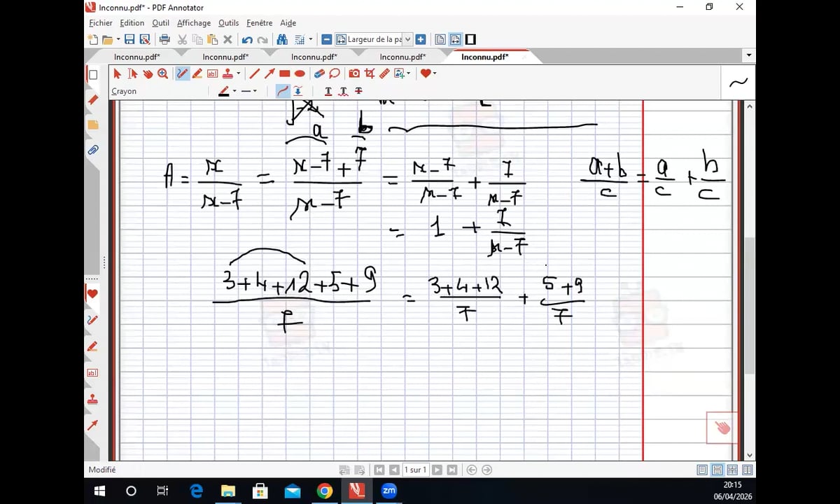Open the Aide menu
Image resolution: width=840 pixels, height=504 pixels.
288,23
